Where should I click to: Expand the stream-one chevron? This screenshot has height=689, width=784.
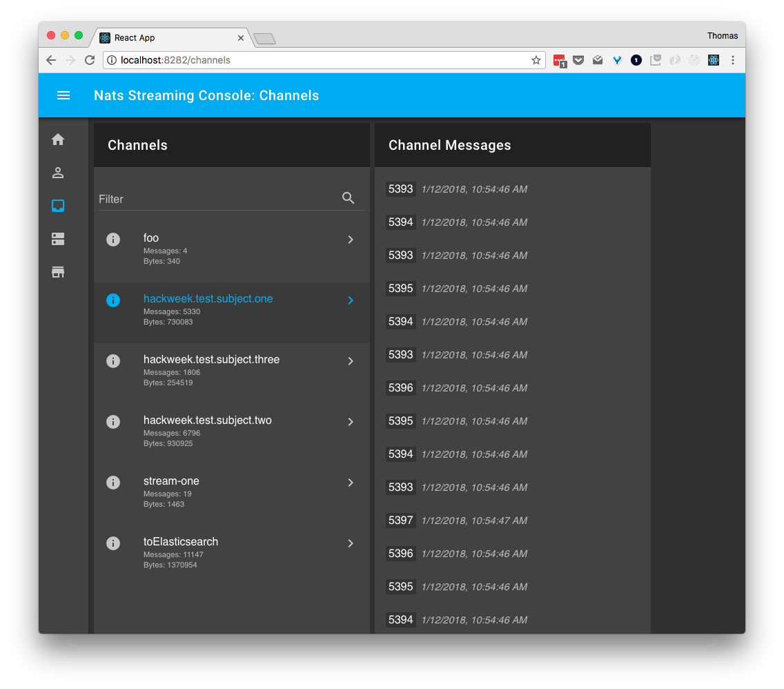(x=351, y=483)
